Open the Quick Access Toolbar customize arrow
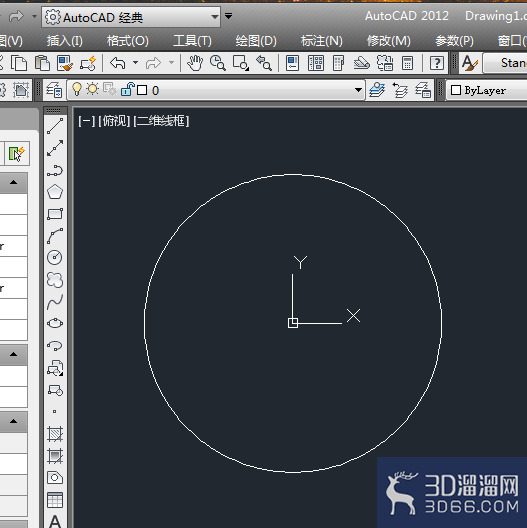 pyautogui.click(x=228, y=16)
